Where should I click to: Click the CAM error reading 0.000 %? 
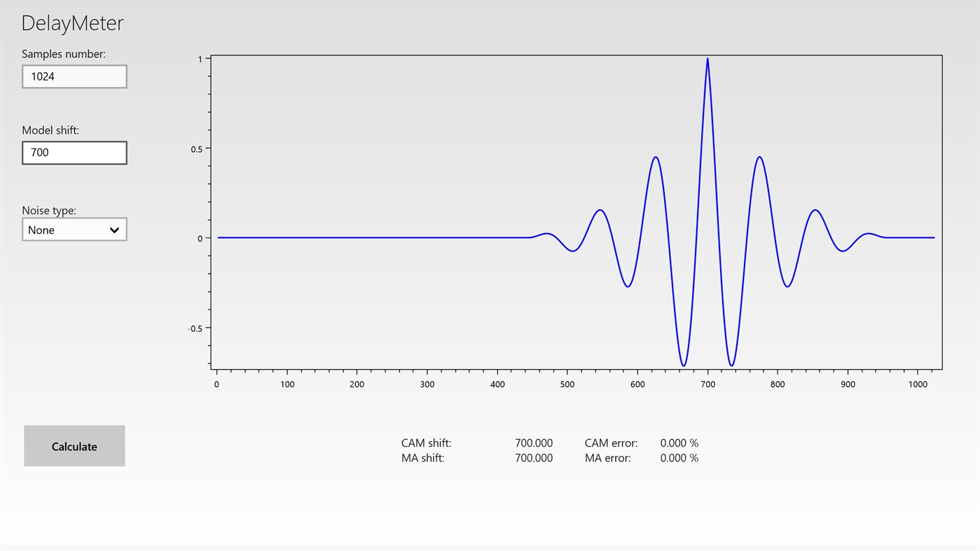pyautogui.click(x=679, y=442)
